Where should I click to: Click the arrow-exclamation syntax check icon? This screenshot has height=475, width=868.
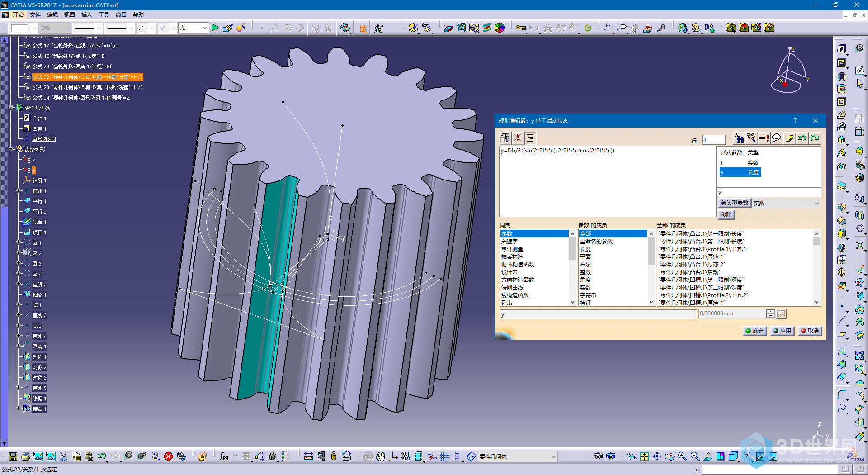(x=764, y=138)
